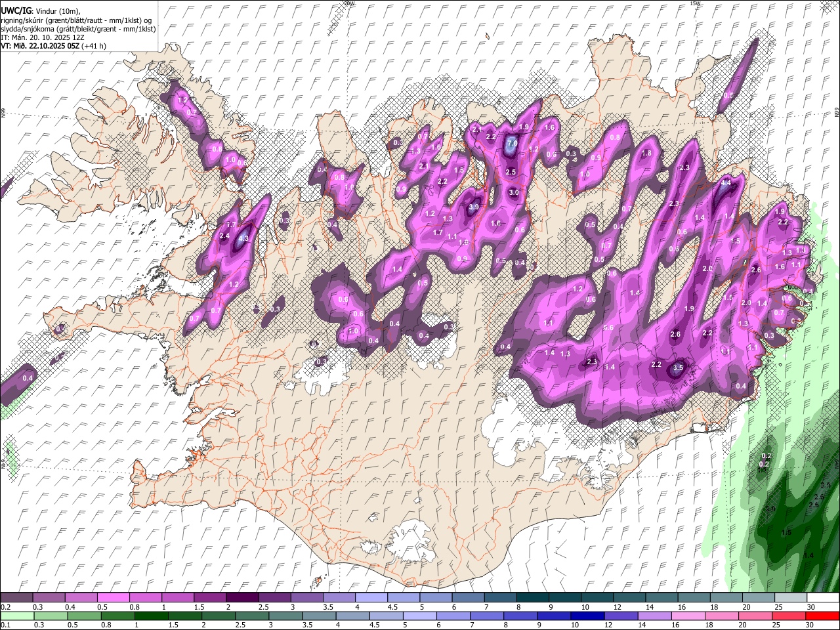The image size is (840, 630).
Task: Click the bright red swatch after bottom-row 30
Action: click(x=822, y=616)
